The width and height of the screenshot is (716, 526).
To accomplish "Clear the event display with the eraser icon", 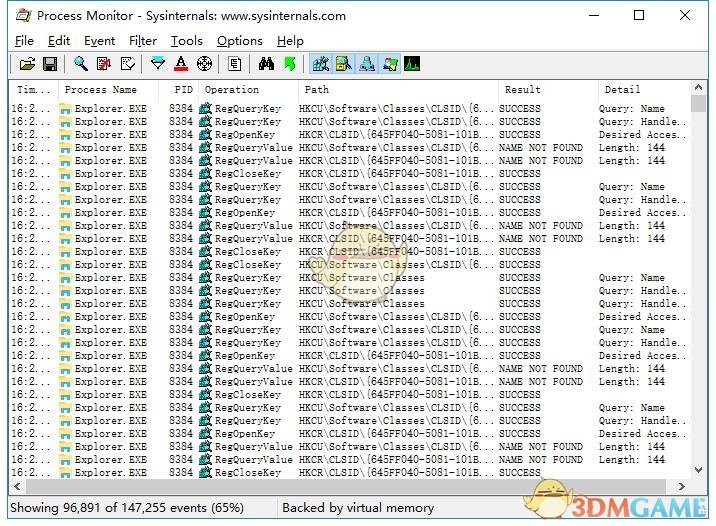I will 127,64.
